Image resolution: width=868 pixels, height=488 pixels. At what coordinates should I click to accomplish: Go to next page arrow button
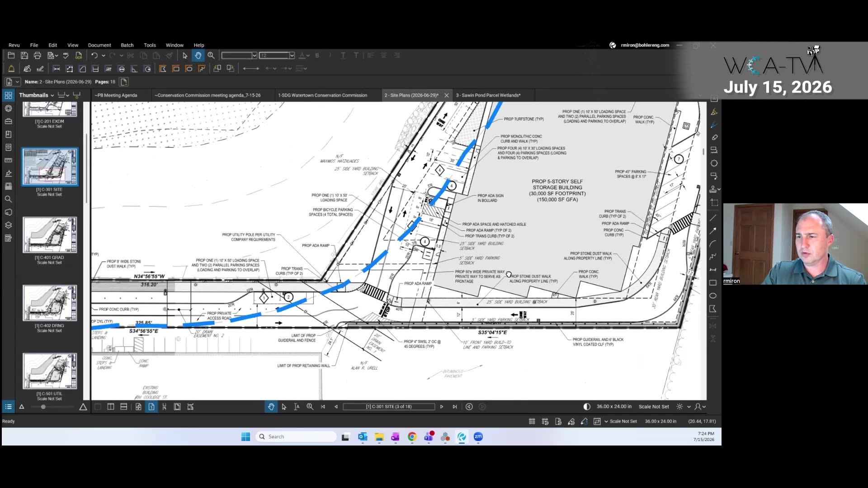coord(442,407)
